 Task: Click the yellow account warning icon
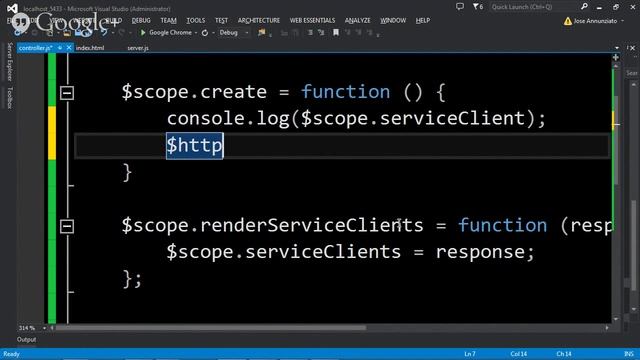coord(568,21)
